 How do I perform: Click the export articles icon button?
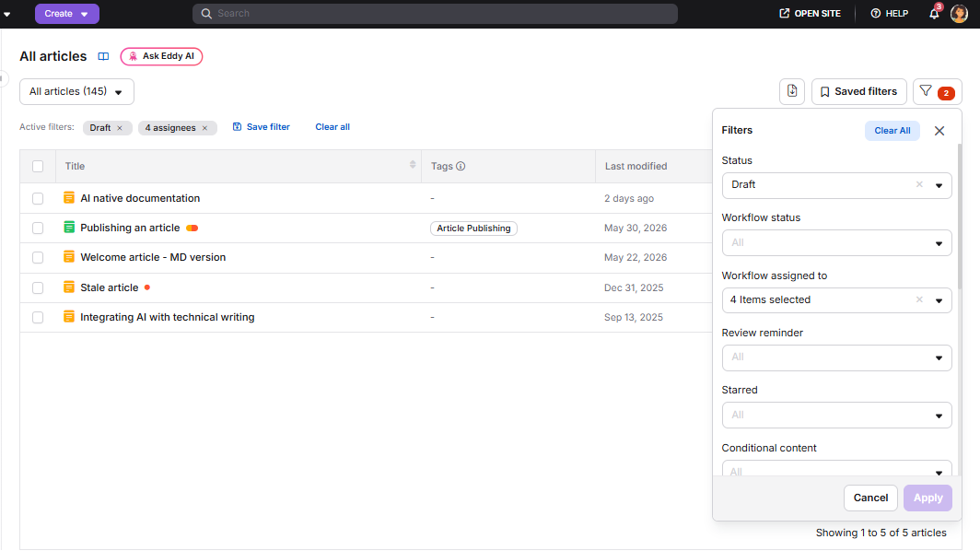click(x=792, y=91)
